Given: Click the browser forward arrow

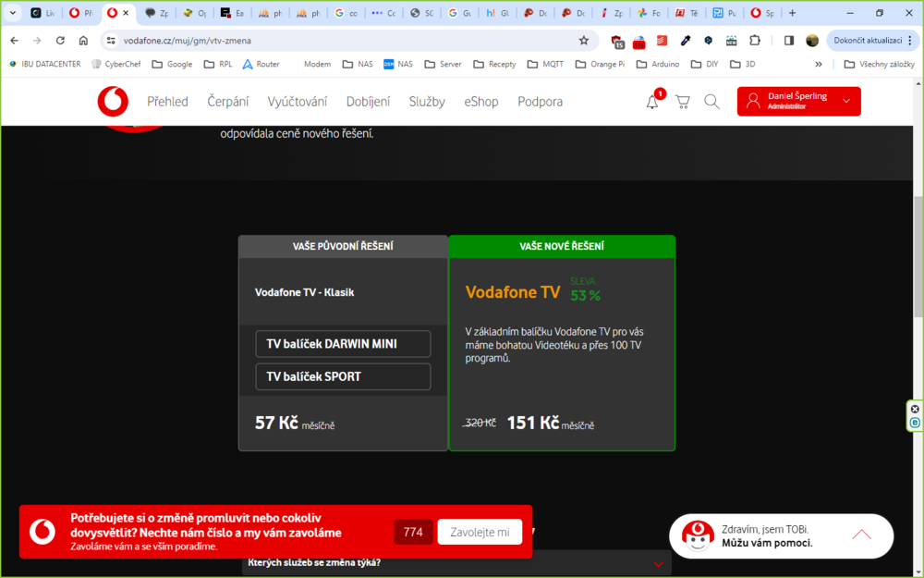Looking at the screenshot, I should tap(37, 40).
